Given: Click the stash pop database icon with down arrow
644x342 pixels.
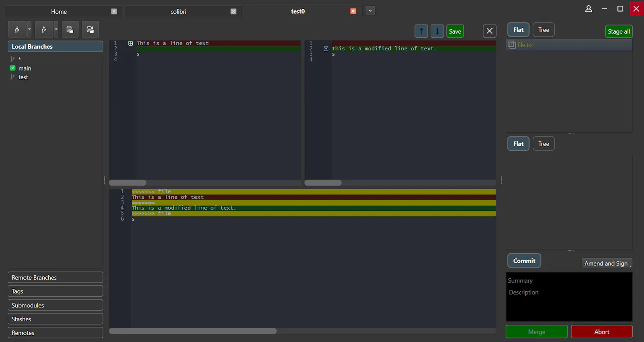Looking at the screenshot, I should point(90,29).
